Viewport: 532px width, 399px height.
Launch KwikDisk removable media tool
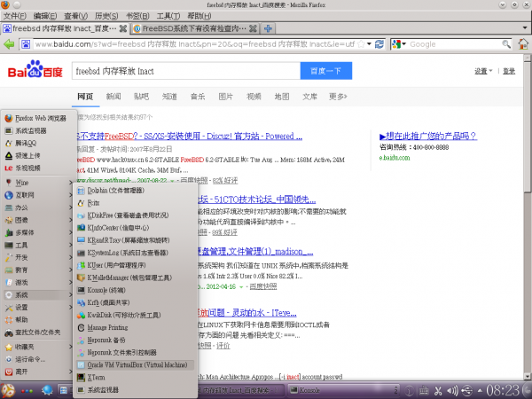(135, 315)
